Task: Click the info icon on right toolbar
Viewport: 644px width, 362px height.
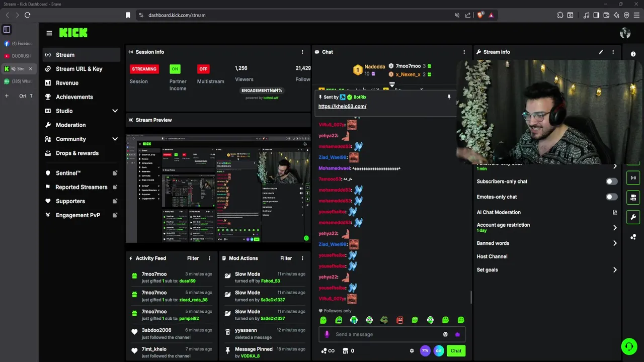Action: 633,54
